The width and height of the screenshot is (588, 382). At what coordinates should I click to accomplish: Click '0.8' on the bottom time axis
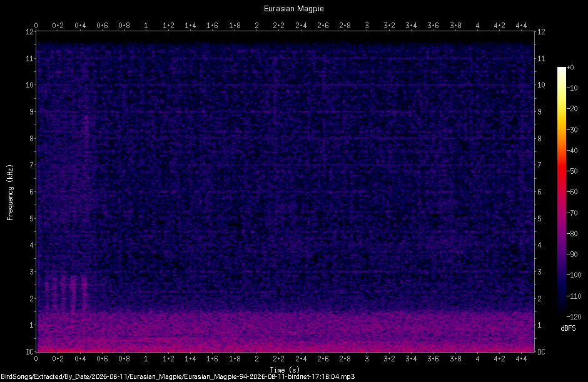124,359
